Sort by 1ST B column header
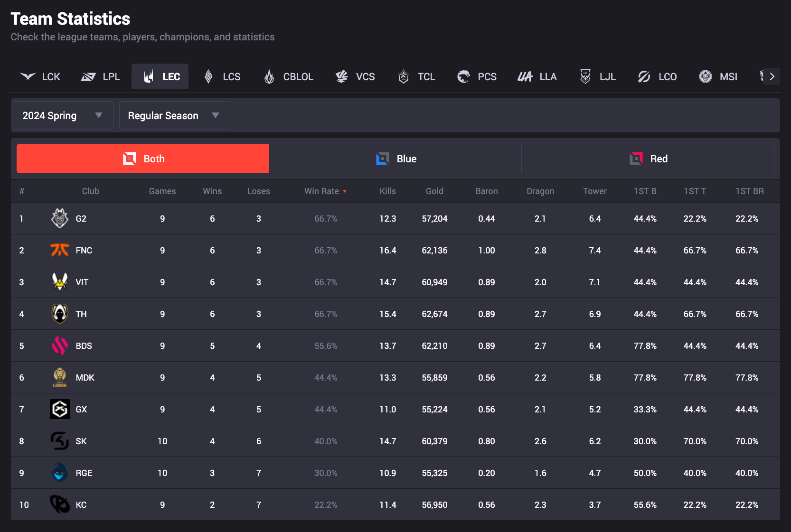791x532 pixels. [x=645, y=191]
